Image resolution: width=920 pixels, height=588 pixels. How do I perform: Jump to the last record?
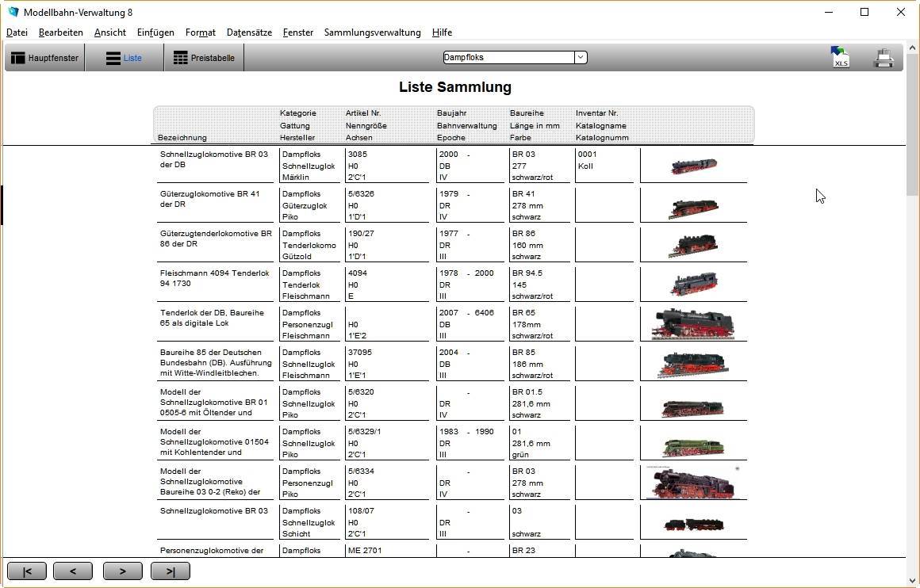(171, 571)
